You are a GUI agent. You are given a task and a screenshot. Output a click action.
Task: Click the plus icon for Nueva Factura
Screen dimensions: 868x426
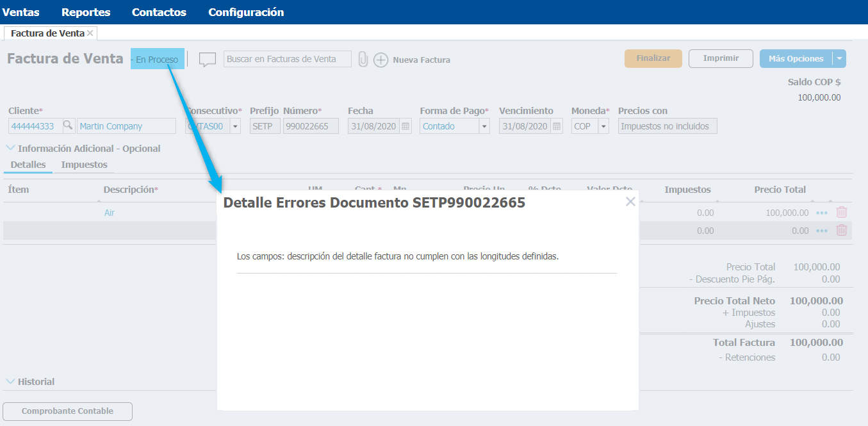(x=381, y=60)
